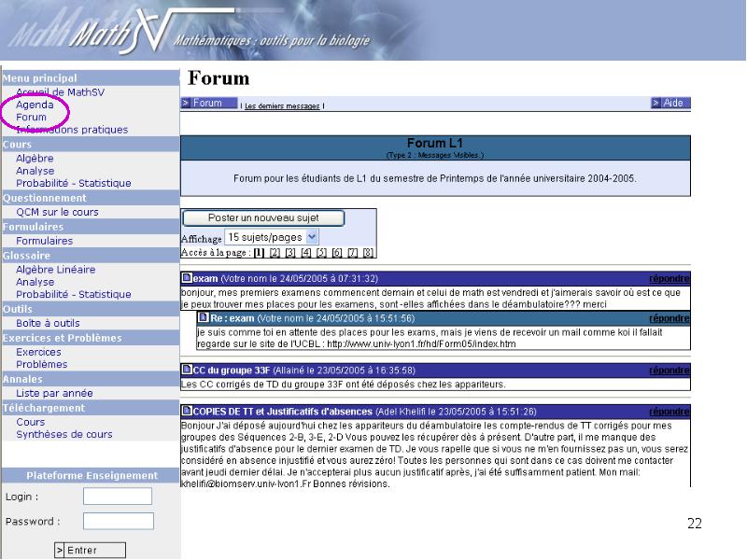Click the Forum tab button in the toolbar
Screen dimensions: 747x560
(x=209, y=103)
